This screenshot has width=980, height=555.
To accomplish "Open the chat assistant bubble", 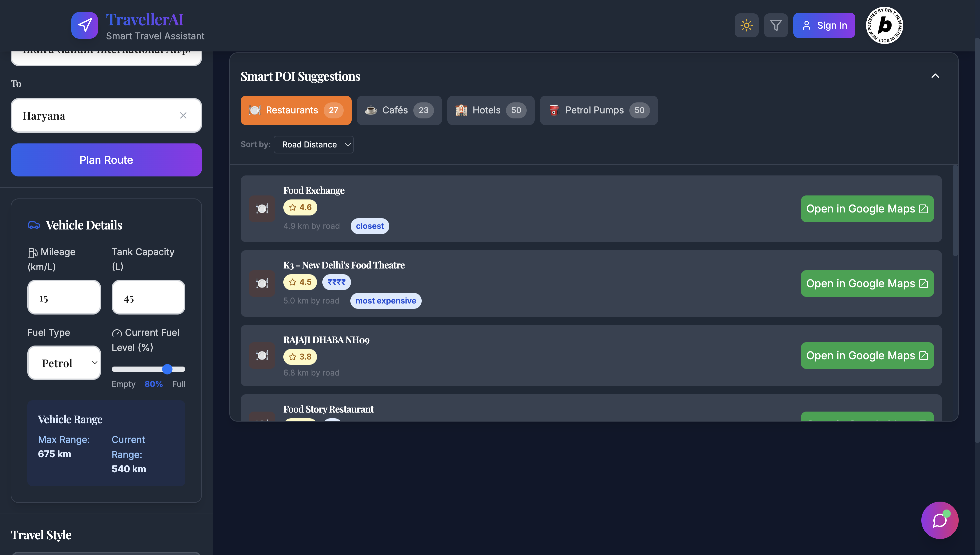I will click(939, 520).
